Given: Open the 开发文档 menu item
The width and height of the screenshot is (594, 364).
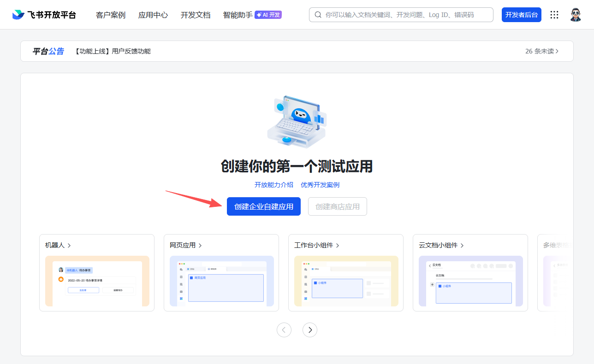Looking at the screenshot, I should (x=196, y=15).
